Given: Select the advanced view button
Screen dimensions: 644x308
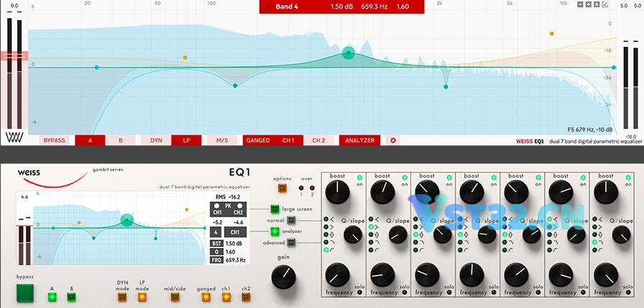Looking at the screenshot, I should (x=291, y=243).
